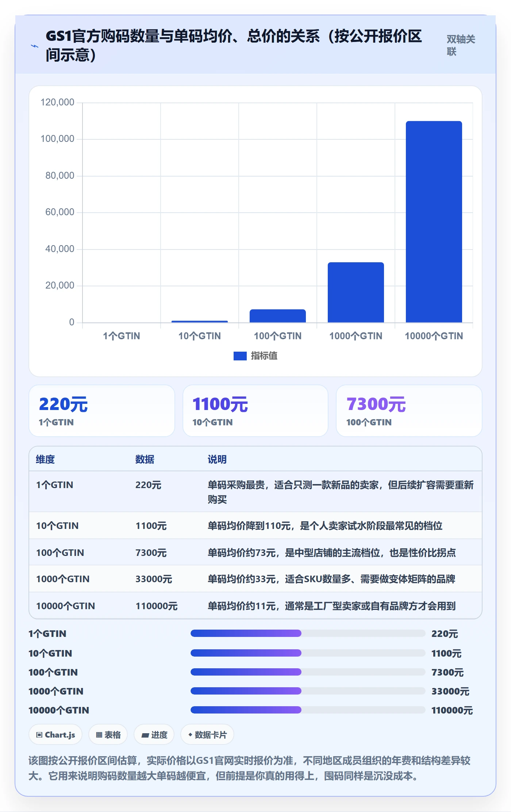Image resolution: width=511 pixels, height=812 pixels.
Task: Click the 40,000 y-axis label
Action: tap(60, 249)
